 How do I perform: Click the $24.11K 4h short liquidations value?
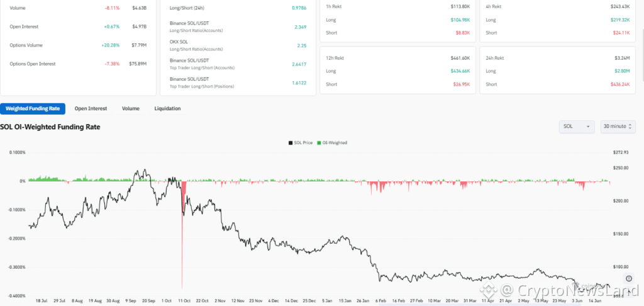pyautogui.click(x=621, y=33)
